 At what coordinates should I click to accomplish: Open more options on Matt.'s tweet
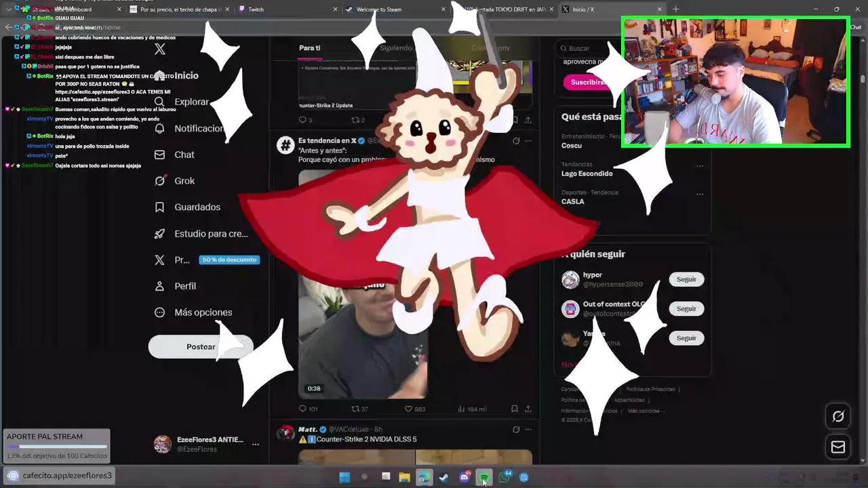tap(528, 430)
